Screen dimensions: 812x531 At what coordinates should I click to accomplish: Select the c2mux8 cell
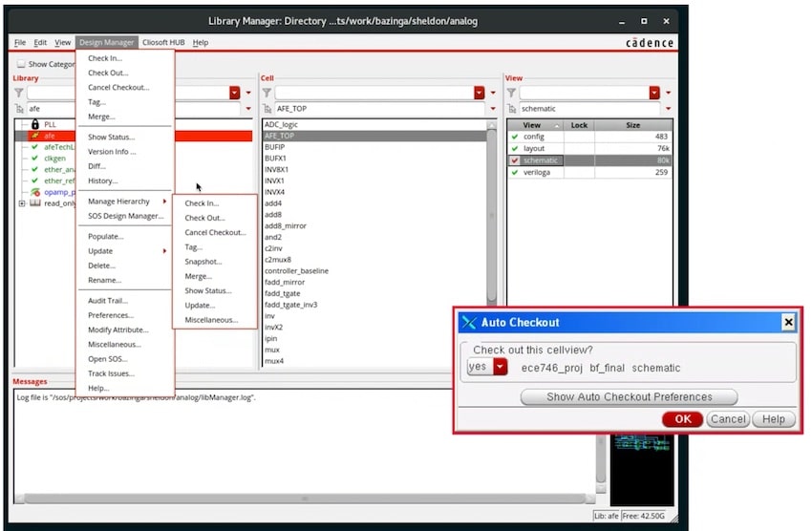coord(278,260)
